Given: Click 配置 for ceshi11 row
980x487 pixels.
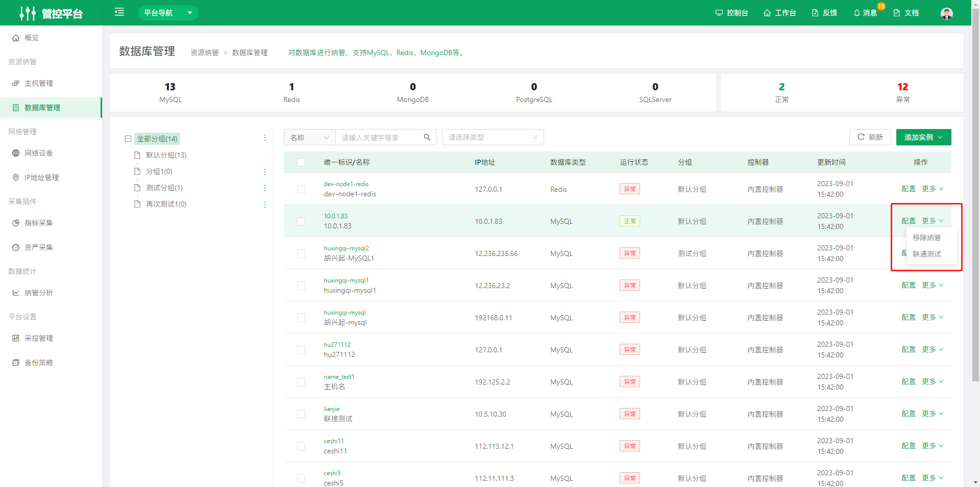Looking at the screenshot, I should [908, 446].
